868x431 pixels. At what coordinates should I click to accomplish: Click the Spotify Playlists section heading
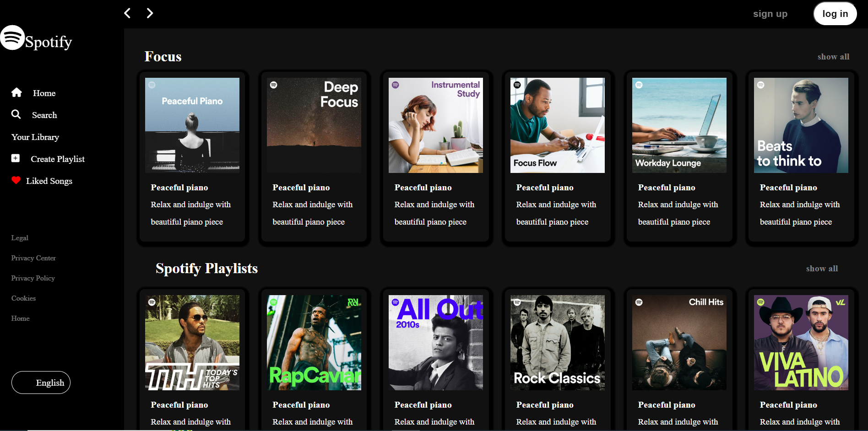click(x=206, y=269)
